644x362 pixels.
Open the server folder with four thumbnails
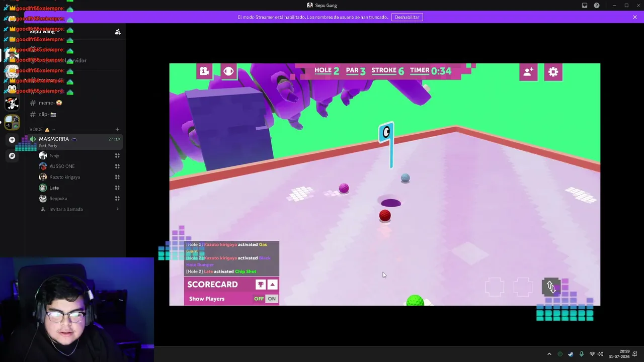12,122
